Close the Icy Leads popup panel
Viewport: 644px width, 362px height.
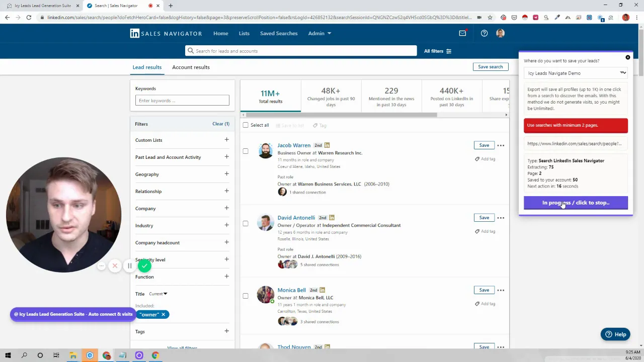coord(628,57)
